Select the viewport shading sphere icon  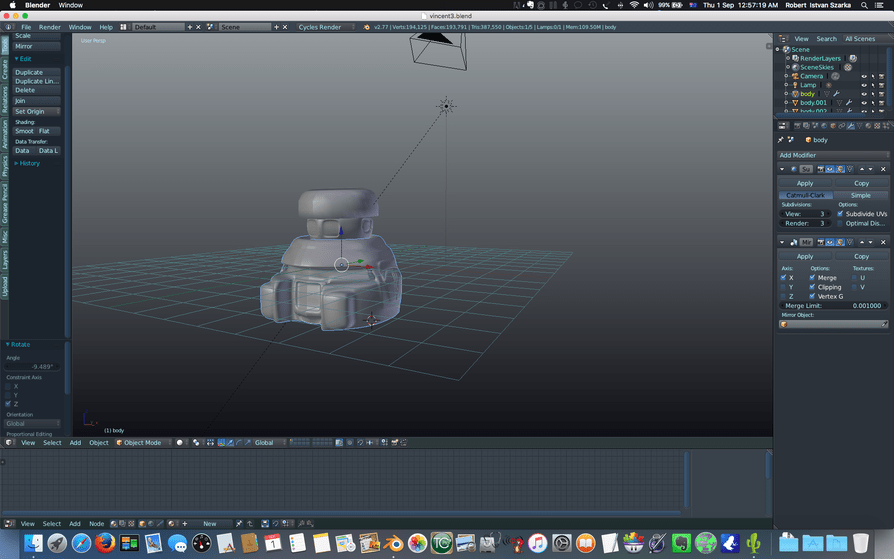coord(181,442)
